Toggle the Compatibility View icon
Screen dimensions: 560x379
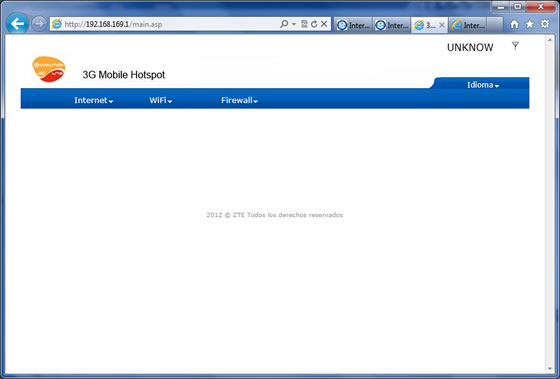click(x=304, y=24)
